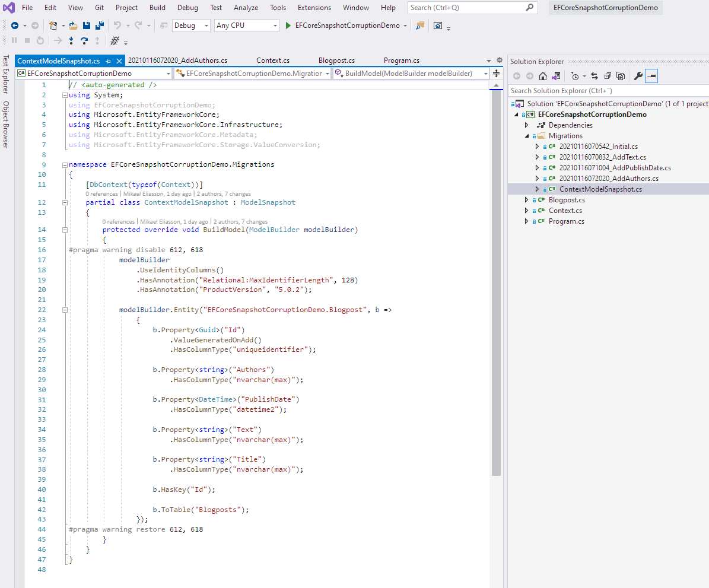Click inside the Search Solution Explorer box
709x588 pixels.
[x=593, y=90]
